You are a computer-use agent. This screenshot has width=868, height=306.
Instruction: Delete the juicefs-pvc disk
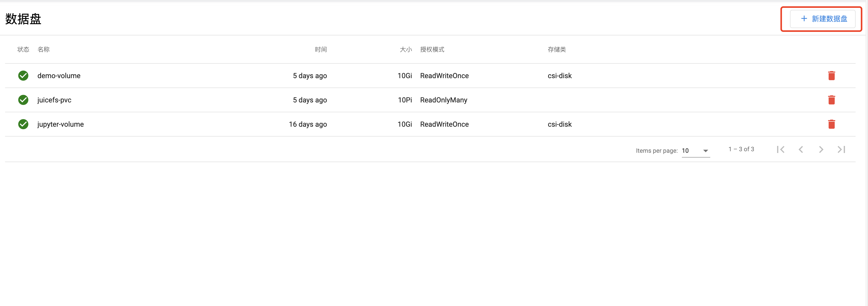(x=831, y=100)
